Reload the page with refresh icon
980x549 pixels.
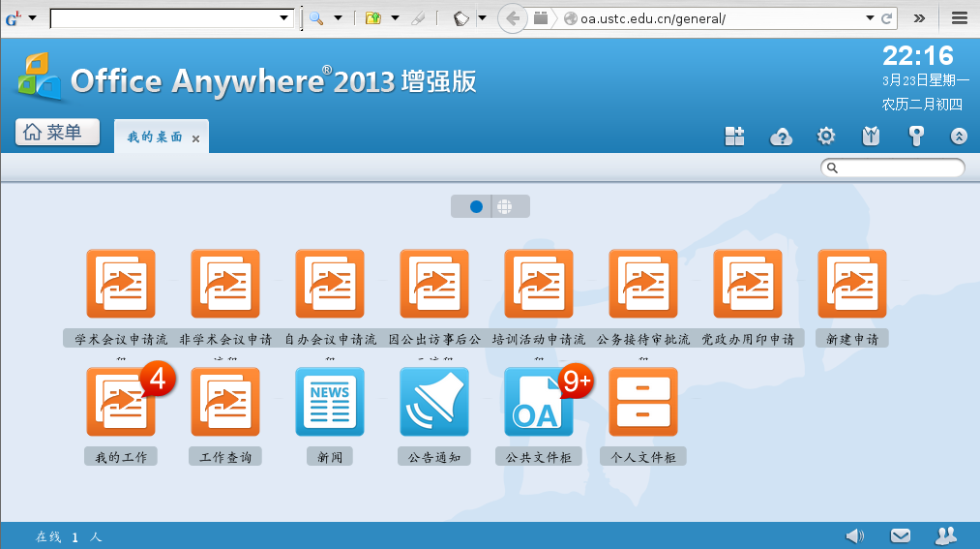coord(886,18)
